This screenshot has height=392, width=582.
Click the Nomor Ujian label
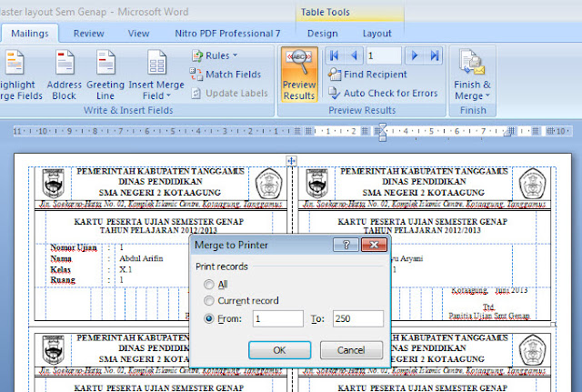click(74, 247)
